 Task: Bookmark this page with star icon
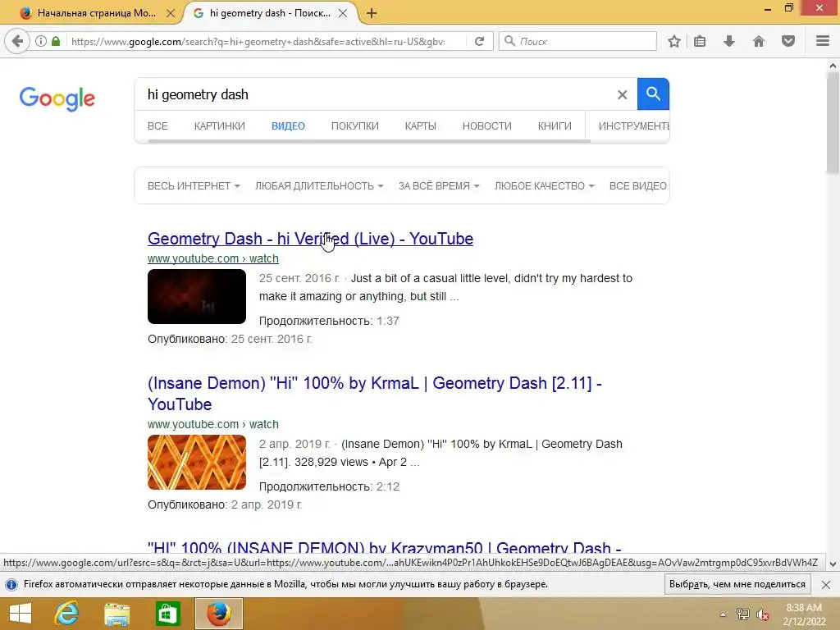(674, 41)
